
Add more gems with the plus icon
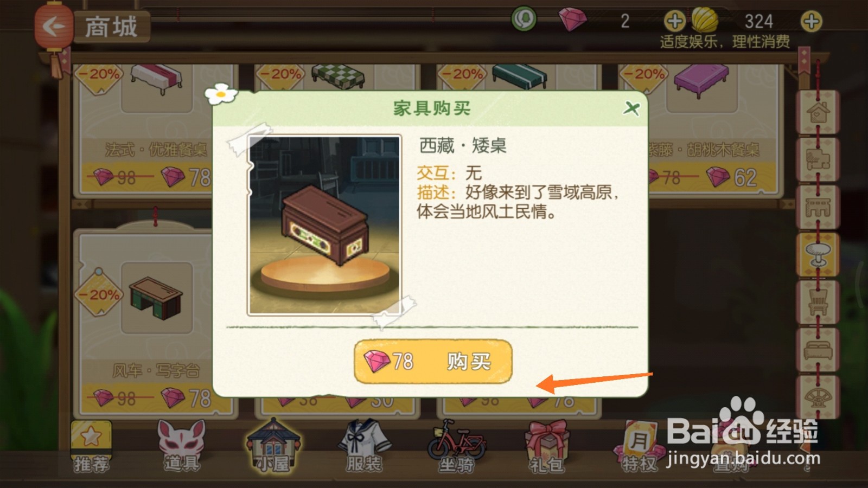674,21
